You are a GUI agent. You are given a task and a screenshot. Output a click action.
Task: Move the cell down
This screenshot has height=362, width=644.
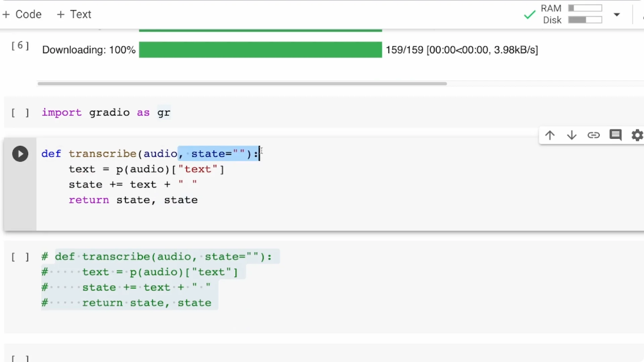[x=572, y=135]
